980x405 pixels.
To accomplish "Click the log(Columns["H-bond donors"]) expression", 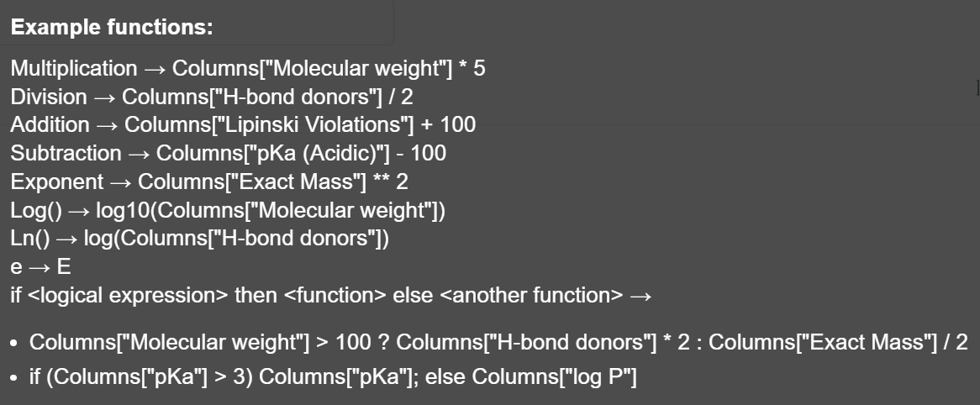I will [237, 239].
